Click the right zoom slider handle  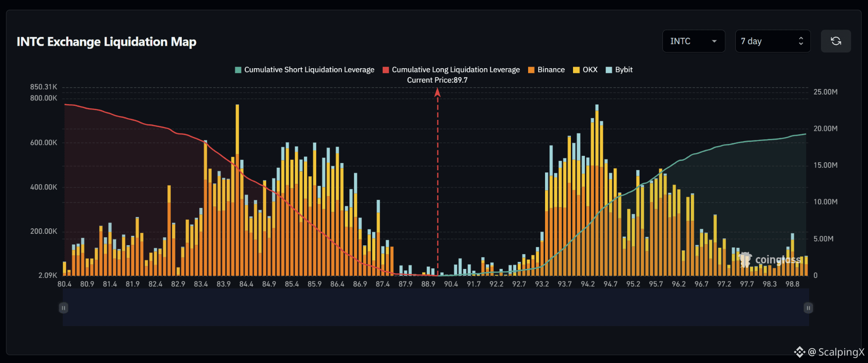pyautogui.click(x=808, y=308)
